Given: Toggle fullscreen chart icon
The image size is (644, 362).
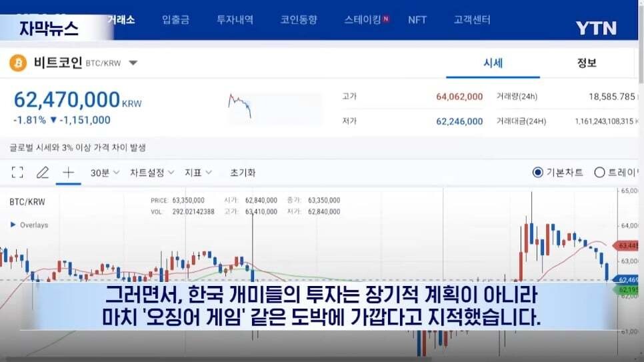Looking at the screenshot, I should click(x=17, y=173).
